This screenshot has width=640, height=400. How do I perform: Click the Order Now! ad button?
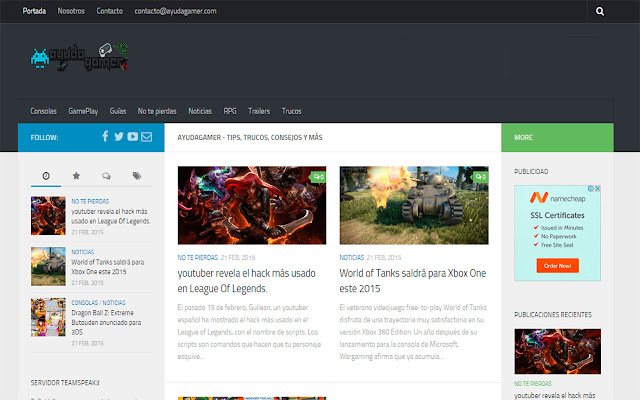558,266
